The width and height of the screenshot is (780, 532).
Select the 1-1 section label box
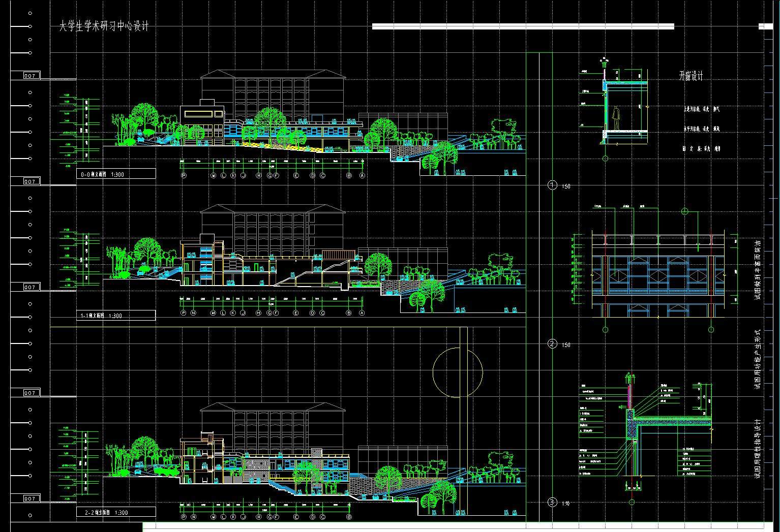[116, 316]
